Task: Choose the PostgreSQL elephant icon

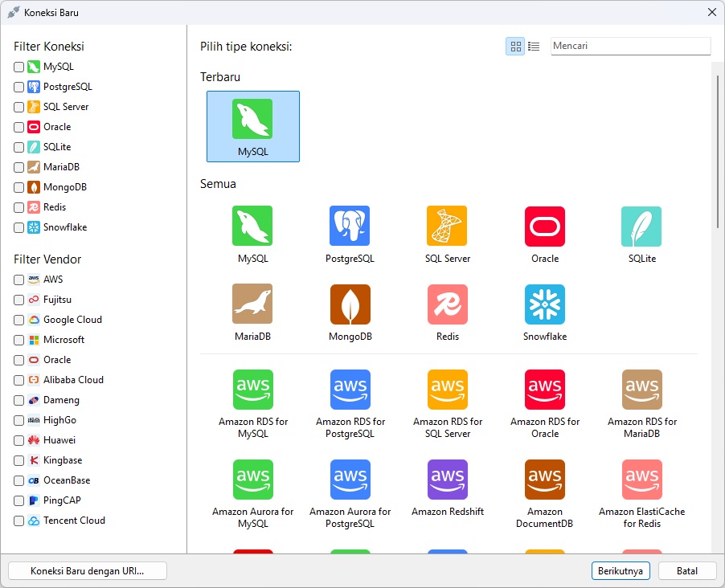Action: 350,226
